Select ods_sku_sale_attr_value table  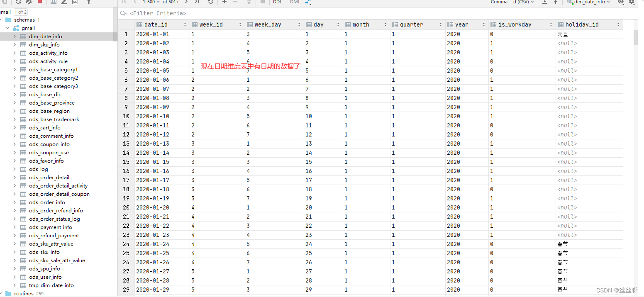(57, 260)
